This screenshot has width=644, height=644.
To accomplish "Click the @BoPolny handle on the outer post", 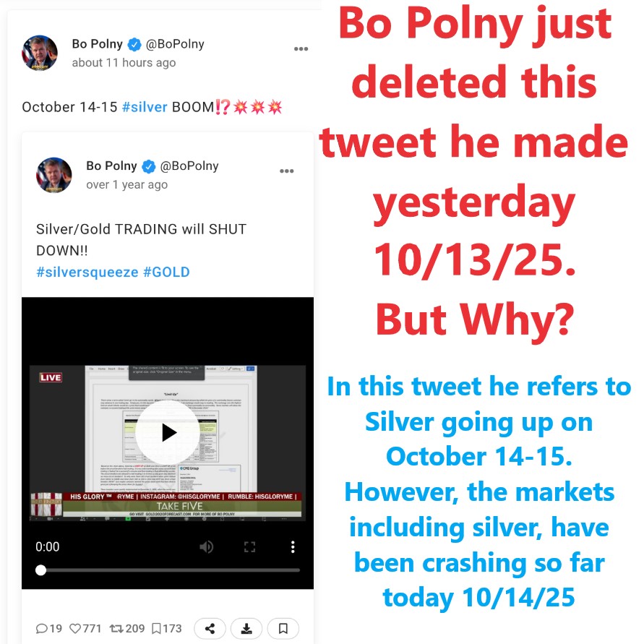I will point(175,44).
